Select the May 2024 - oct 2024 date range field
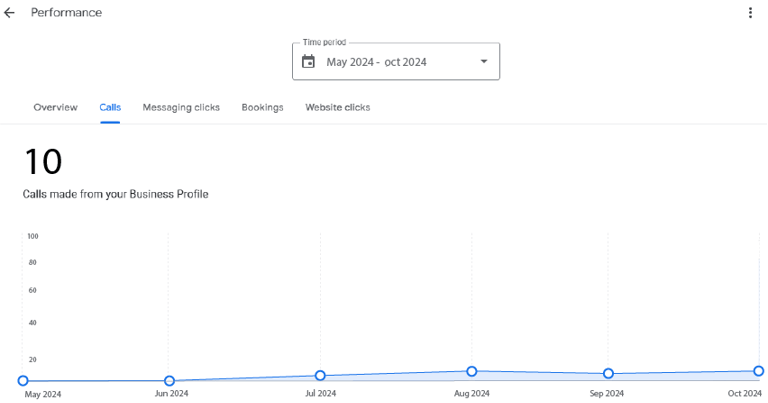The image size is (768, 403). [377, 62]
